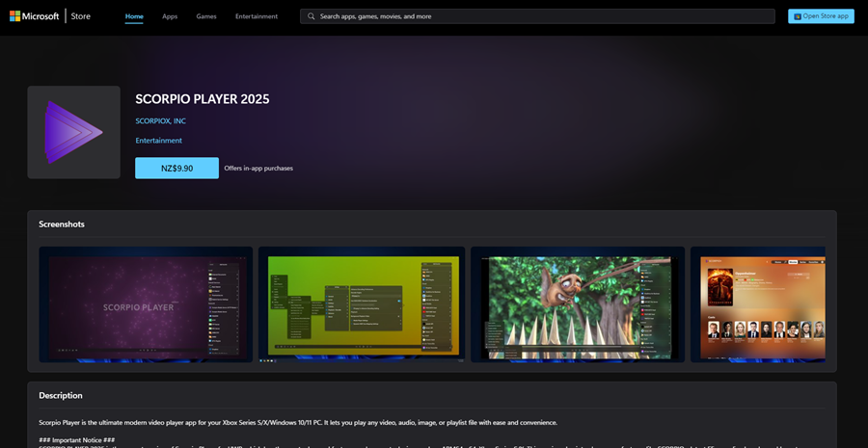Select the Entertainment tab in the top navigation
868x448 pixels.
click(257, 16)
